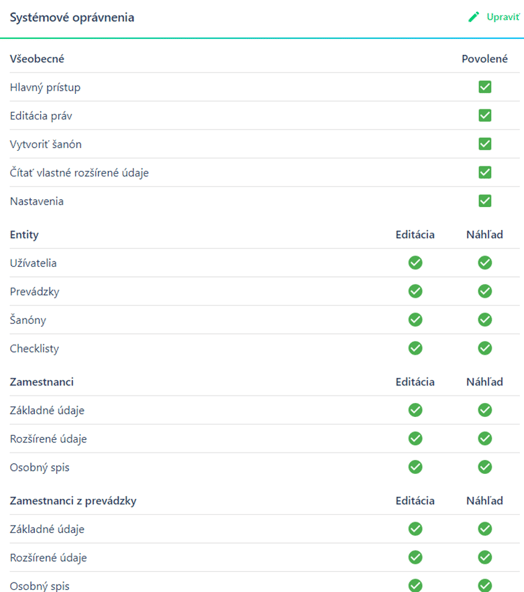Image resolution: width=524 pixels, height=592 pixels.
Task: Toggle the Editácia práv checkbox
Action: pos(485,116)
